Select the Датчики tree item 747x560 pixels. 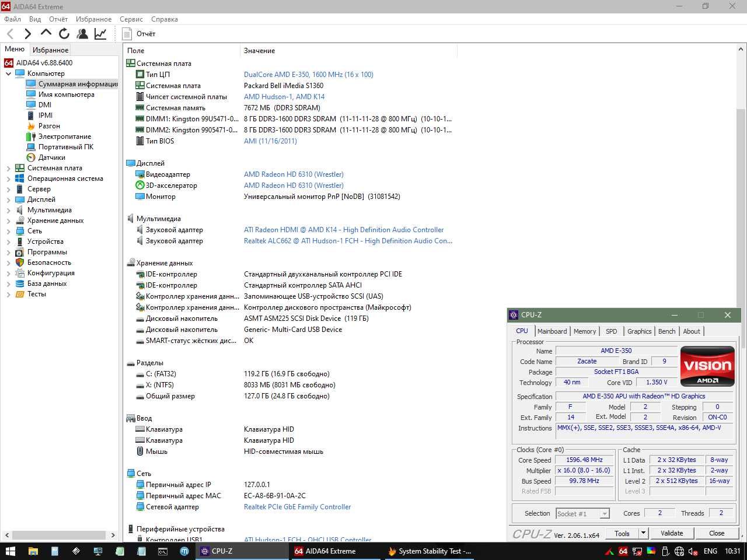pyautogui.click(x=51, y=157)
